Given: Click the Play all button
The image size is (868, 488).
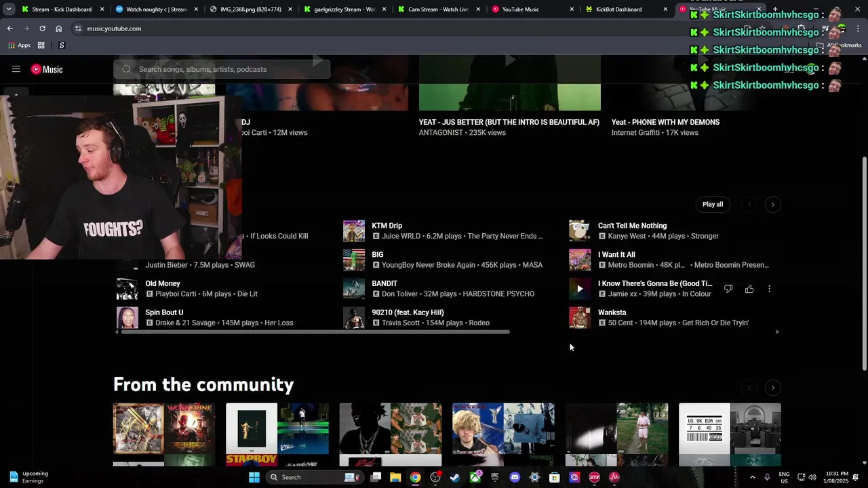Looking at the screenshot, I should pyautogui.click(x=713, y=205).
